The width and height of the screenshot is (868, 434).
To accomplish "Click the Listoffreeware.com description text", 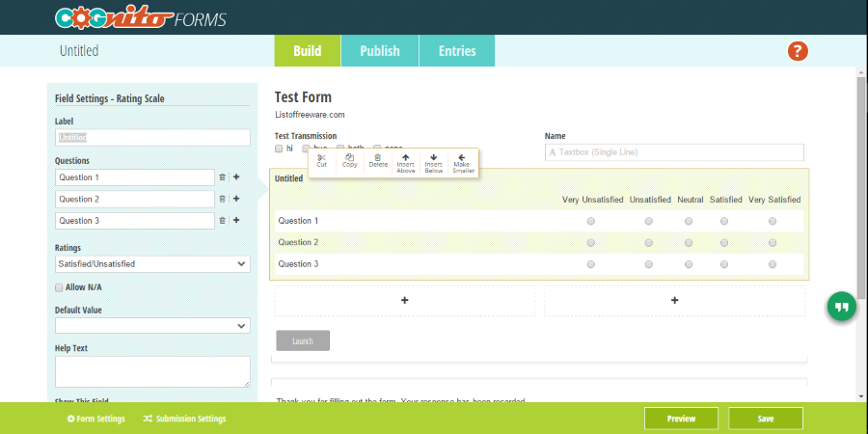I will click(x=310, y=115).
